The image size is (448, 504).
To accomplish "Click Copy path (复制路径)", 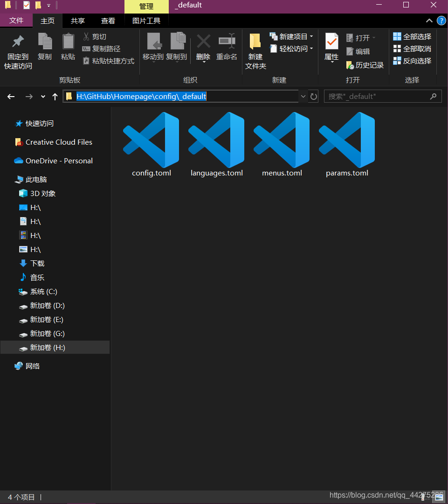I will pos(101,49).
